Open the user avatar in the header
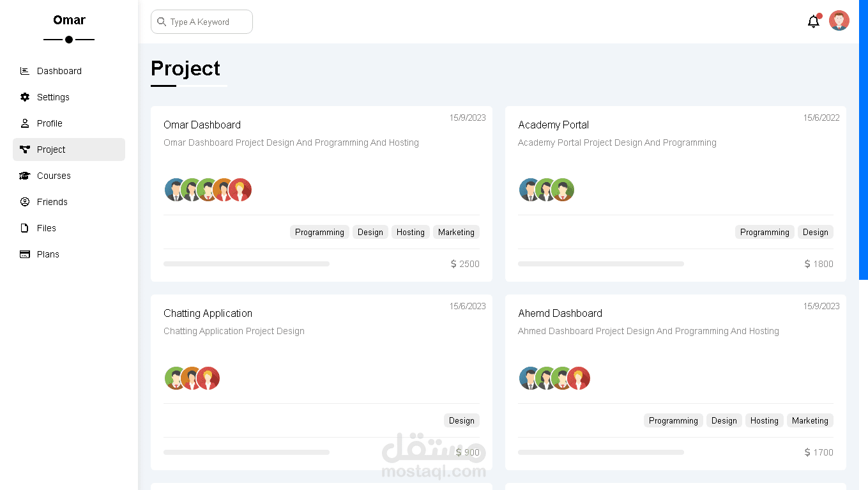Viewport: 868px width, 490px height. (x=839, y=20)
